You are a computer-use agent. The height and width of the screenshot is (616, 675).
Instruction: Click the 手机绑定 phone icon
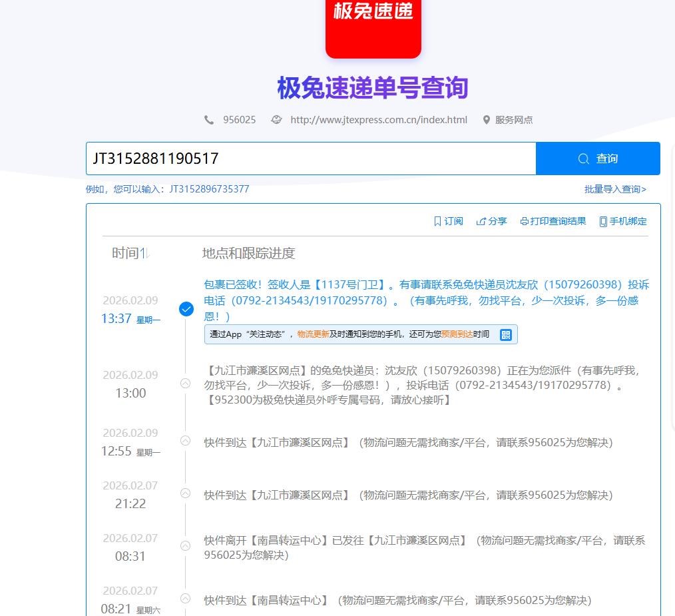603,221
